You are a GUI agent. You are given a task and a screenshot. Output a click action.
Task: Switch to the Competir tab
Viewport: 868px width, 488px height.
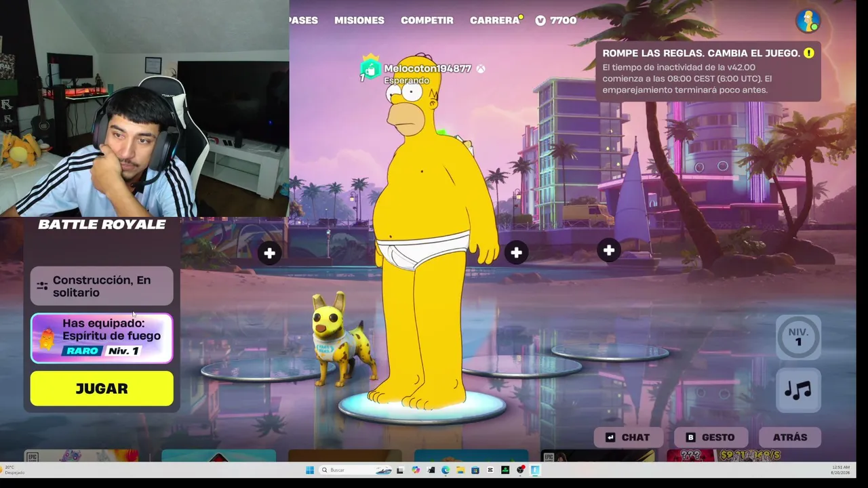point(427,20)
